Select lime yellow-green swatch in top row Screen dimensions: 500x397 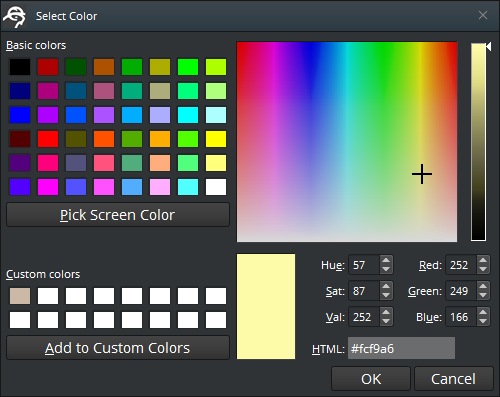(216, 67)
